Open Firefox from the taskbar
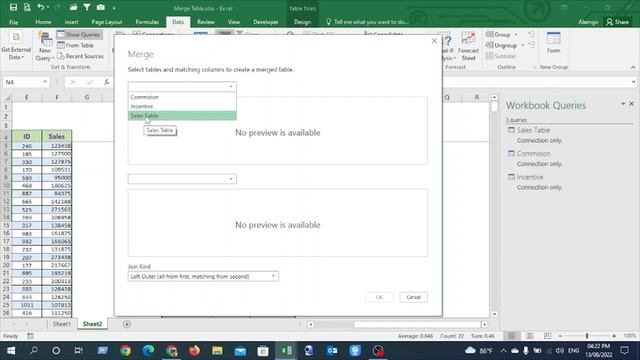 tap(194, 351)
